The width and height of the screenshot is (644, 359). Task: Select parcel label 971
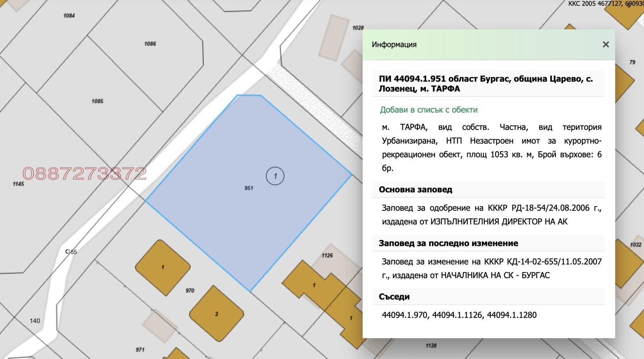coord(140,350)
